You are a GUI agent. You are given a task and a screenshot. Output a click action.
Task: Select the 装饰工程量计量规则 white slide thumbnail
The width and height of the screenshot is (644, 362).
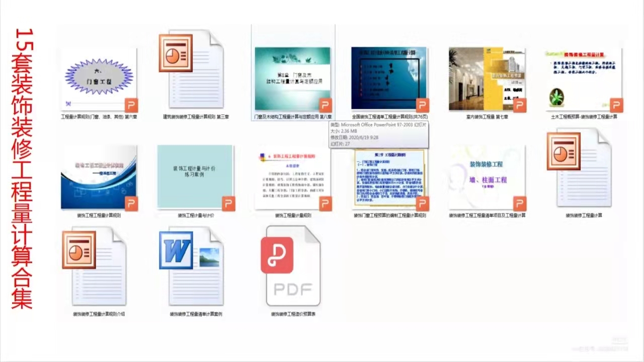(293, 178)
